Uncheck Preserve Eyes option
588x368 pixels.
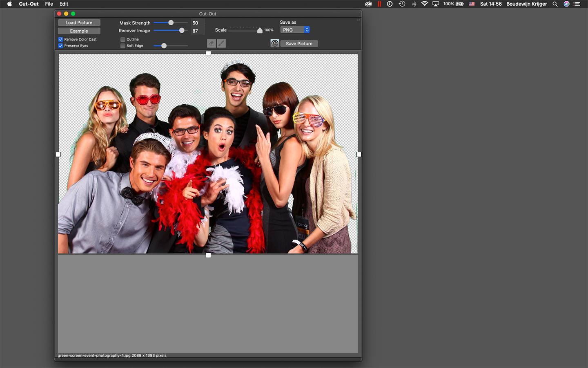pyautogui.click(x=60, y=46)
